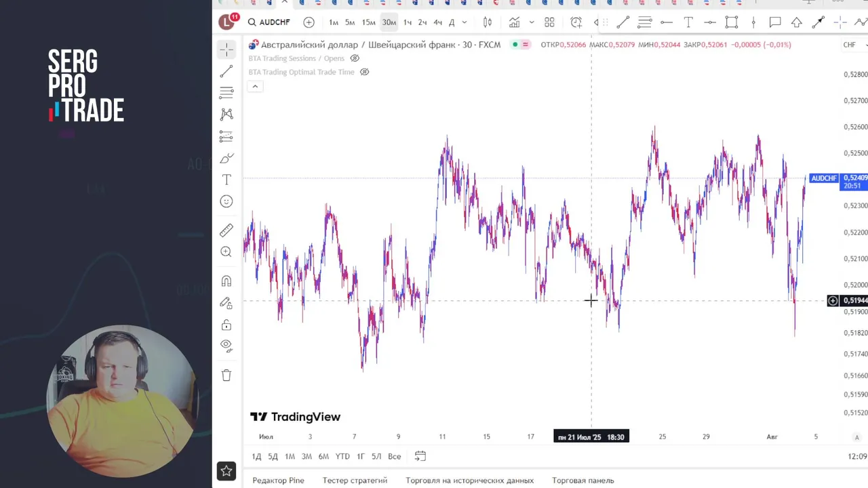This screenshot has height=488, width=868.
Task: Open go to date calendar icon
Action: point(420,456)
